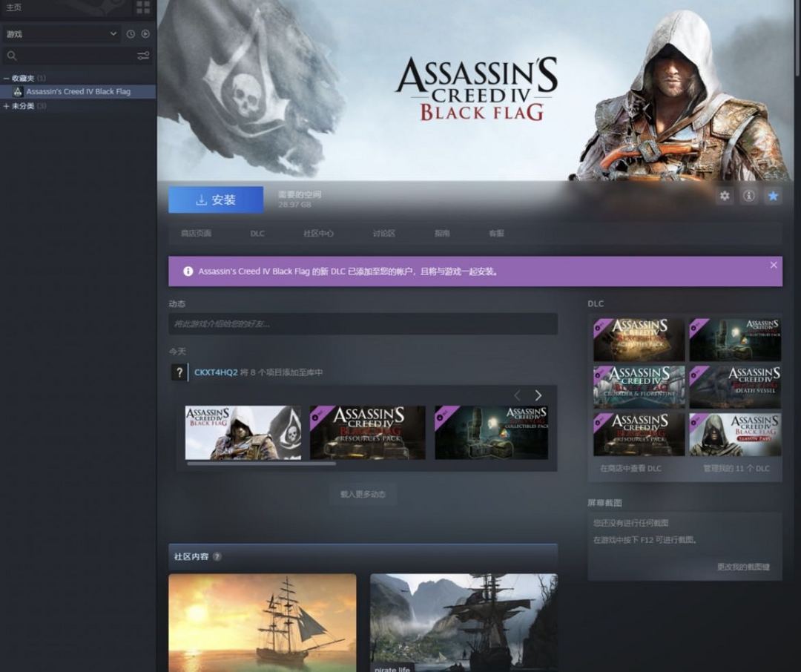Open the 游戏 filter dropdown

coord(62,34)
